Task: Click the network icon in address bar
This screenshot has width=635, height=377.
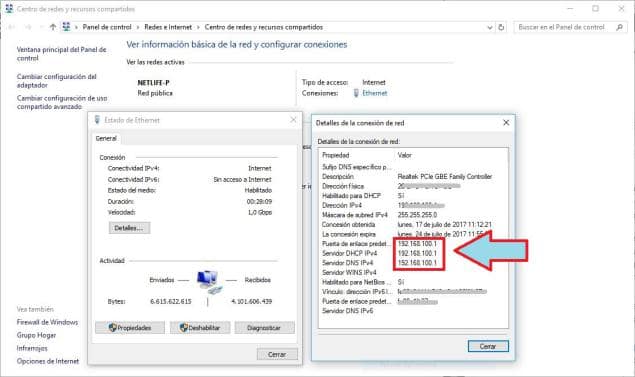Action: click(66, 27)
